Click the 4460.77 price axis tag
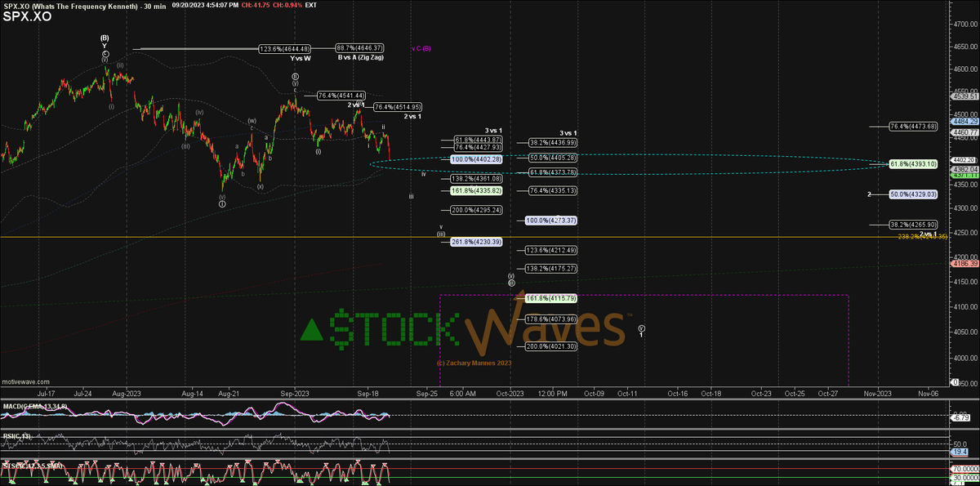 (965, 132)
